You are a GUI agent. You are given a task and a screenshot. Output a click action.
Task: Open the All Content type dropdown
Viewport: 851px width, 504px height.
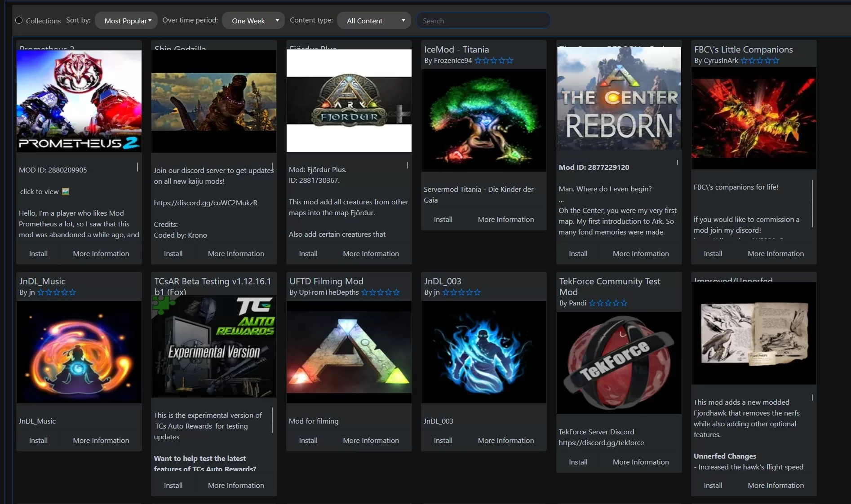[x=374, y=21]
